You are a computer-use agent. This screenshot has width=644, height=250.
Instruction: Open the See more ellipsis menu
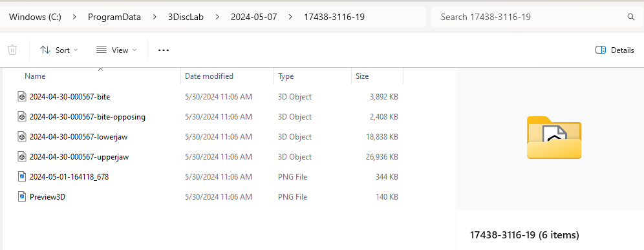164,50
